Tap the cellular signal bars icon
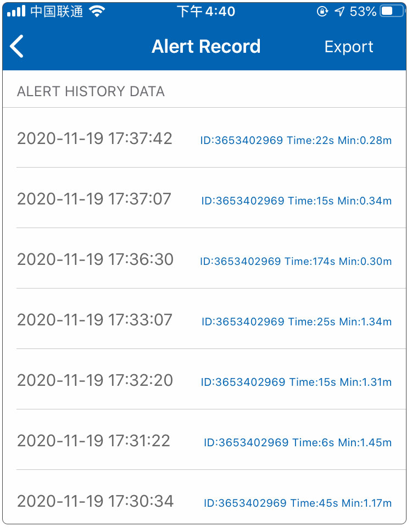Viewport: 412px width, 532px height. pyautogui.click(x=16, y=11)
